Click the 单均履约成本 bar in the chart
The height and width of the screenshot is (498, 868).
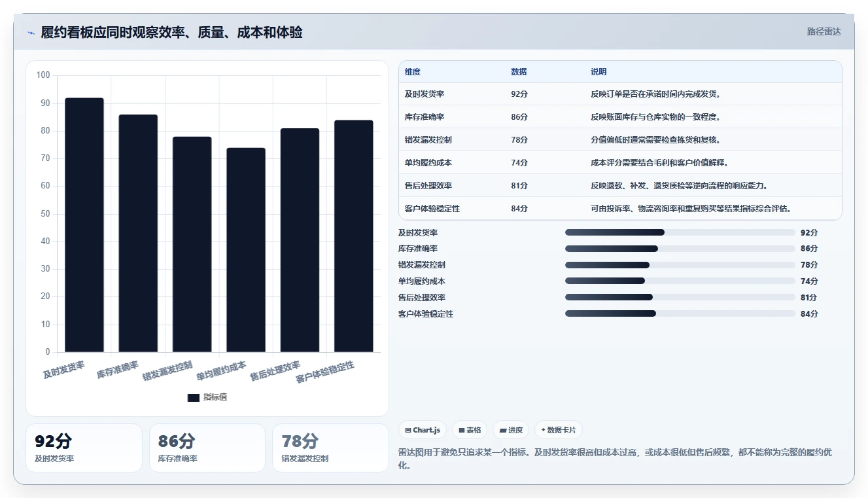click(x=246, y=250)
